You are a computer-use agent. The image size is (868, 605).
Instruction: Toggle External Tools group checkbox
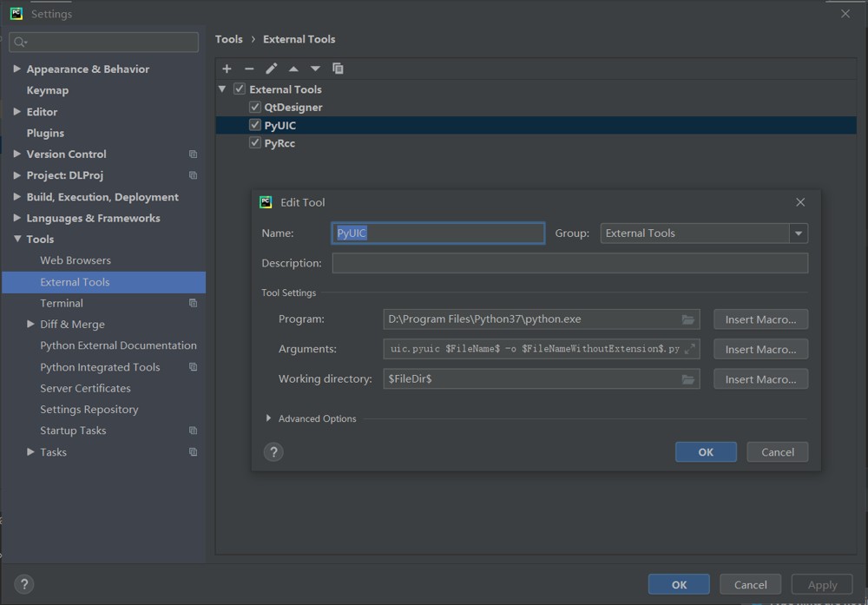pos(240,89)
